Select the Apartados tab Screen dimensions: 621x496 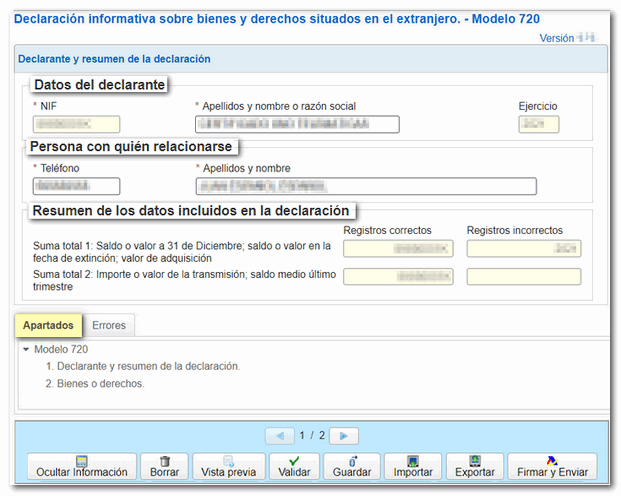[48, 325]
